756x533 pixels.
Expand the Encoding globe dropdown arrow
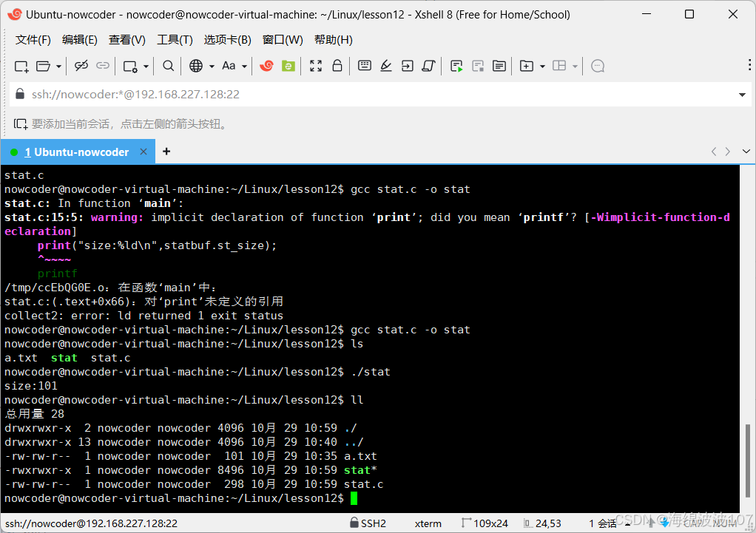point(212,66)
